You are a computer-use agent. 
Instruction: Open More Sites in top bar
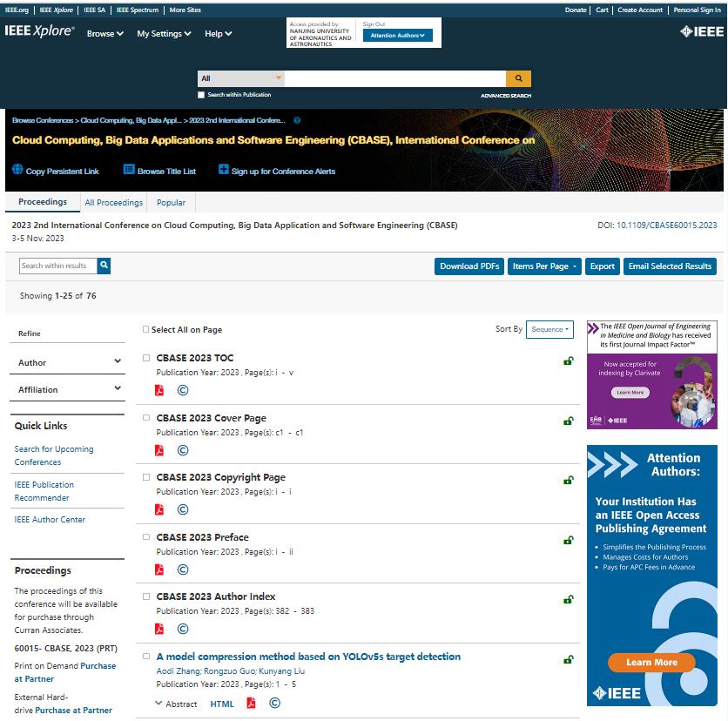coord(185,10)
